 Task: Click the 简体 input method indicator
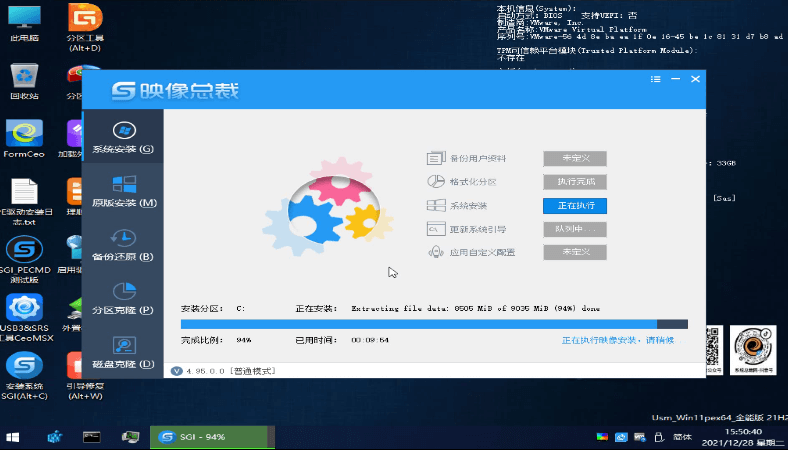pos(682,437)
